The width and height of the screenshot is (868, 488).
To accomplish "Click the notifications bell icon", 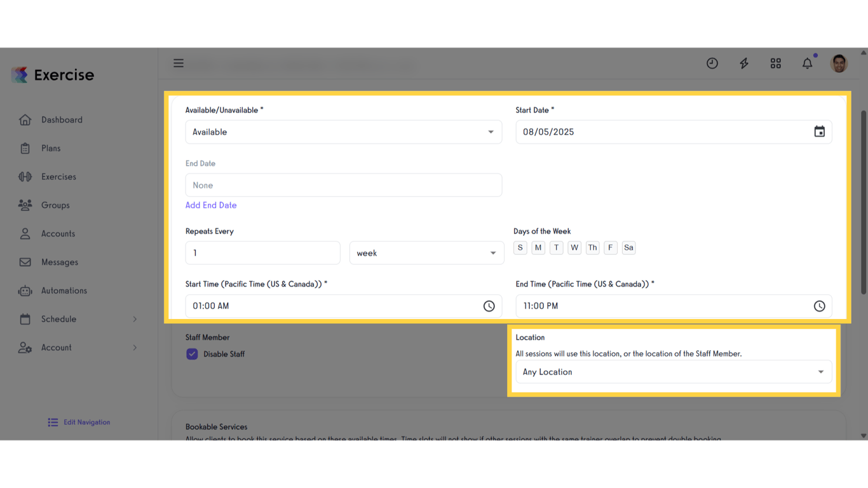I will click(807, 63).
